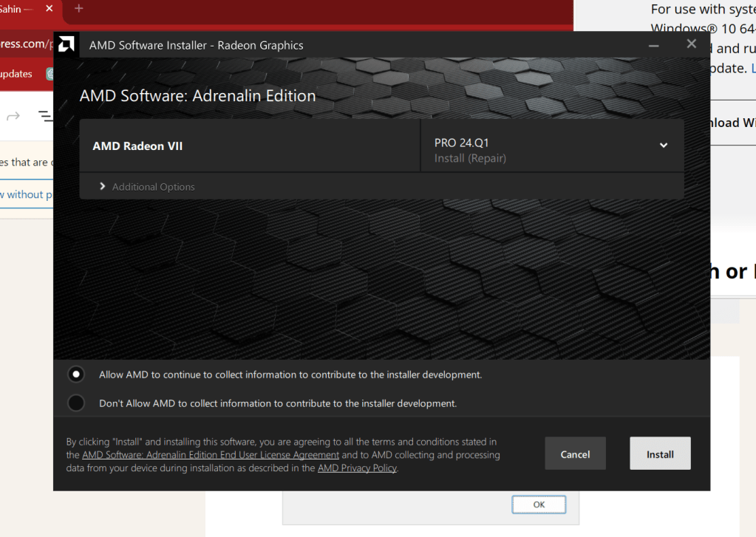The image size is (756, 537).
Task: Click the AMD logo icon in title bar
Action: (66, 45)
